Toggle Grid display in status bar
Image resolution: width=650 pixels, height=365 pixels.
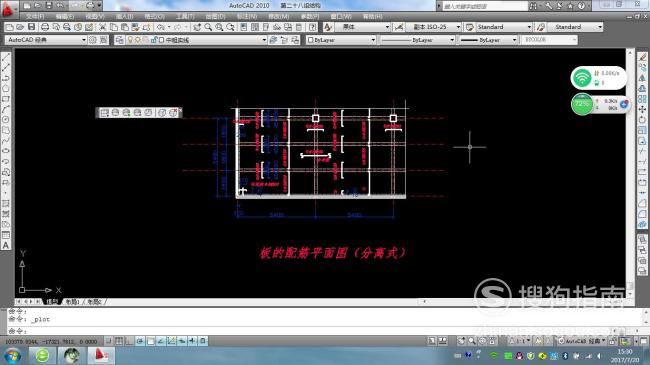coord(119,341)
